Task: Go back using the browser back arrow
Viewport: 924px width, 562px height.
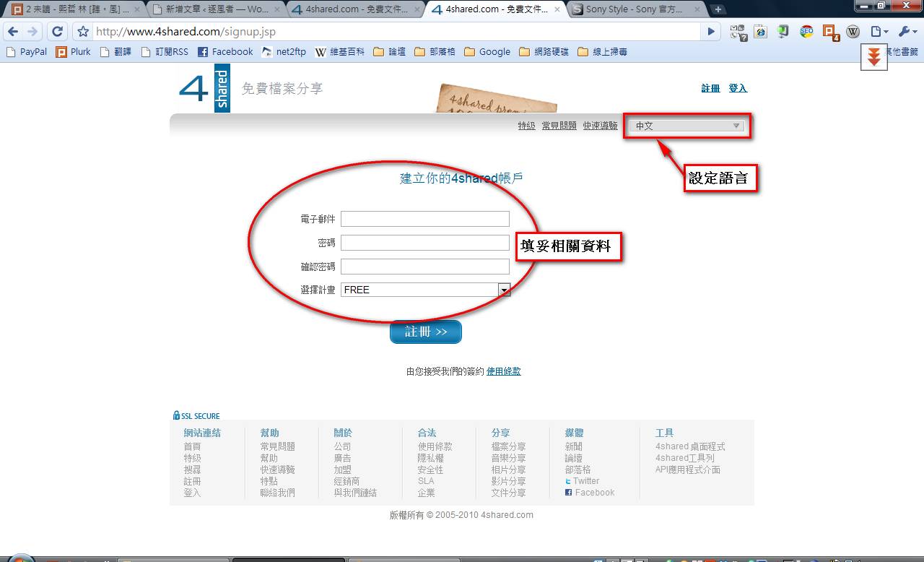Action: click(x=12, y=32)
